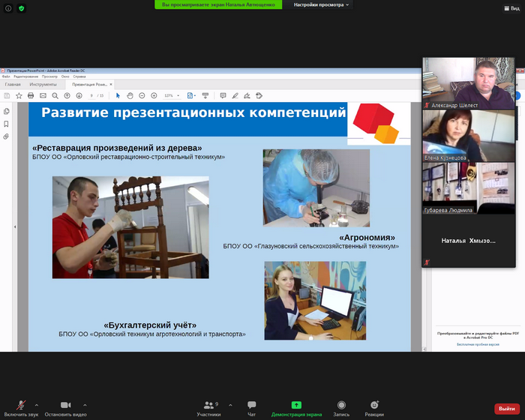Expand audio options arrow next to microphone
Viewport: 525px width, 420px height.
point(37,404)
